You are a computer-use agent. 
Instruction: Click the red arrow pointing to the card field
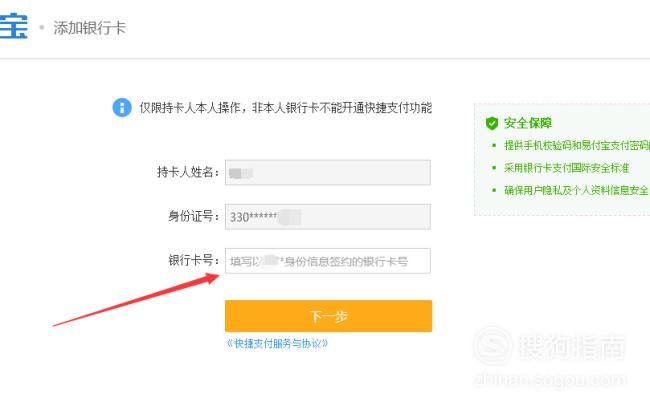pyautogui.click(x=136, y=300)
